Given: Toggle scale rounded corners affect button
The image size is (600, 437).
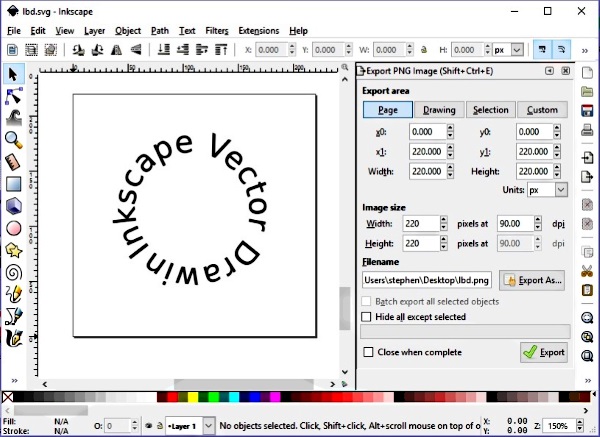Looking at the screenshot, I should tap(561, 50).
